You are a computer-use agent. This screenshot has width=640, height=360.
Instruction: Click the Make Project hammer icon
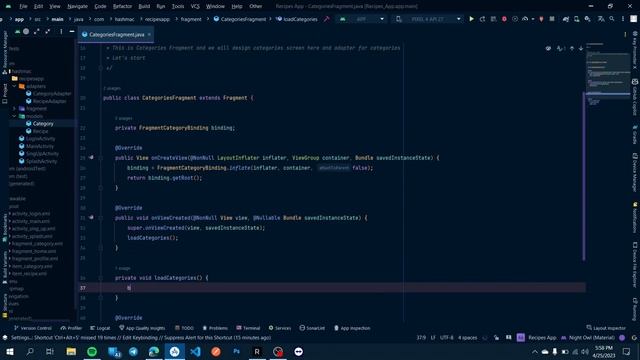[327, 19]
